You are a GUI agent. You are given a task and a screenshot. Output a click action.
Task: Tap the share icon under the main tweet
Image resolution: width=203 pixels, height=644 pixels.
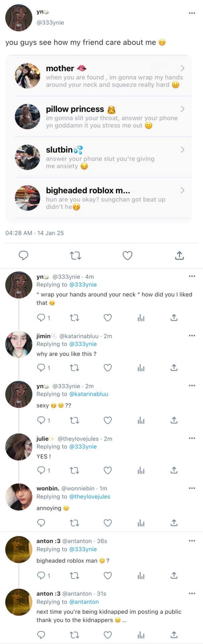[180, 256]
